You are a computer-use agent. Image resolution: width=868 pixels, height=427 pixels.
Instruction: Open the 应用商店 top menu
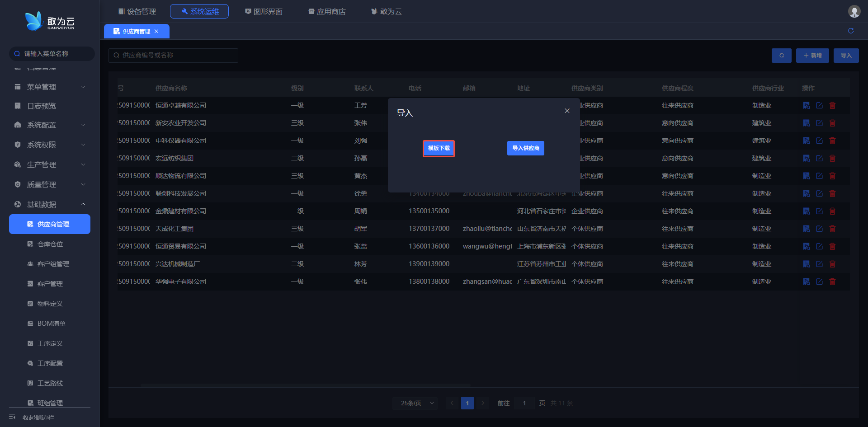point(327,11)
